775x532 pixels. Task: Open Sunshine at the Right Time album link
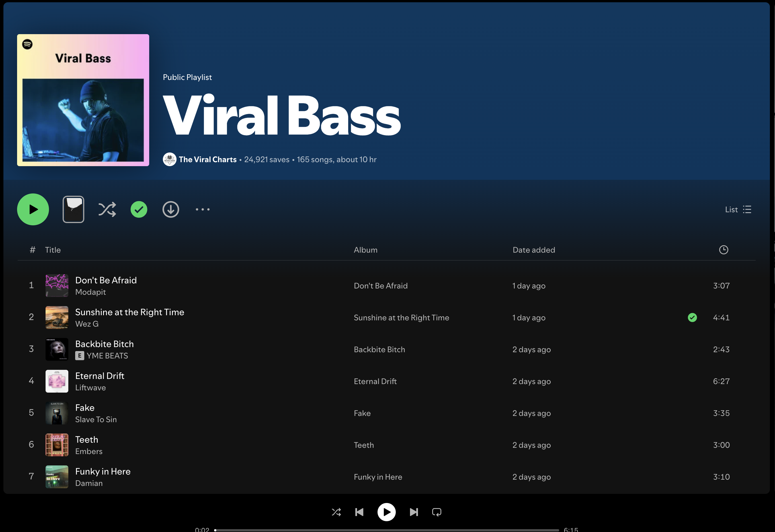[x=401, y=318]
